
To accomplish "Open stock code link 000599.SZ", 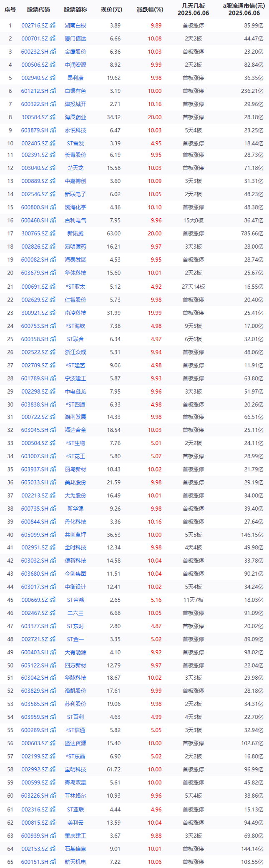I will [x=35, y=783].
